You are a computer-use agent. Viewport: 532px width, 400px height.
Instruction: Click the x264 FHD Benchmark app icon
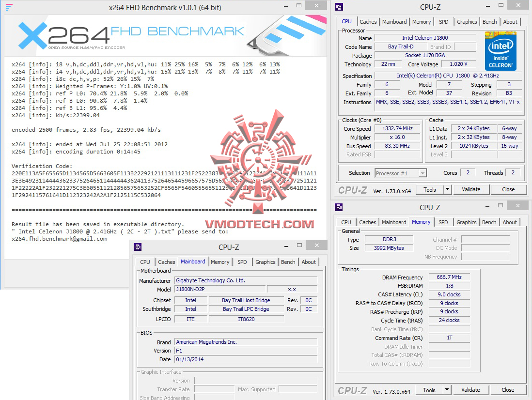click(9, 7)
